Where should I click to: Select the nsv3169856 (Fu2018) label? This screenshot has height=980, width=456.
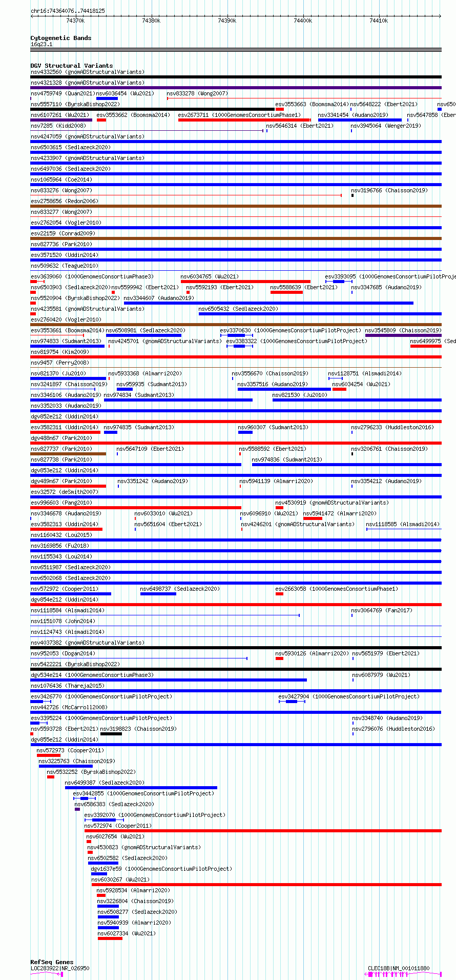click(x=60, y=546)
